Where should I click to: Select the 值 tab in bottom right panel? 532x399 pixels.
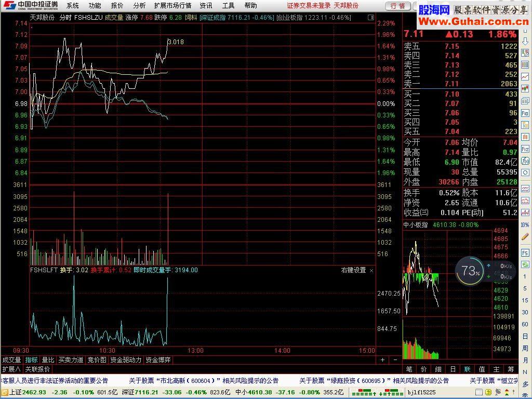(482, 369)
